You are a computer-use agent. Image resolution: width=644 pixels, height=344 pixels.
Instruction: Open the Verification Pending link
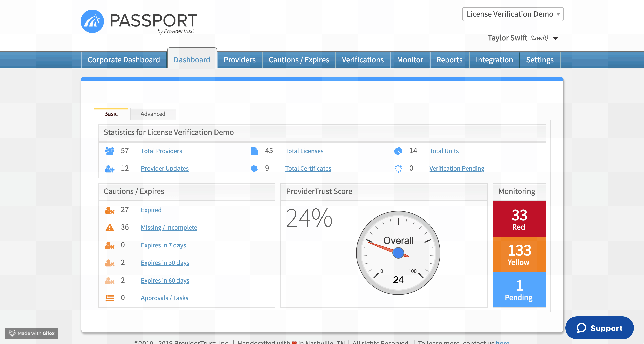point(457,169)
